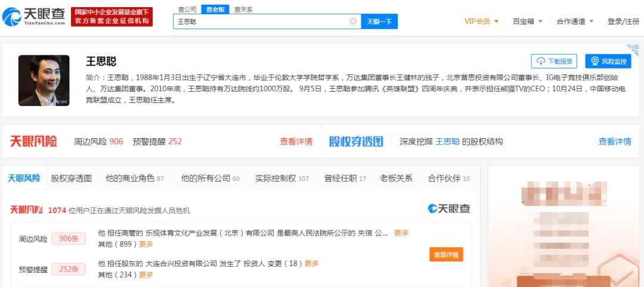Click the 天眼查 logo in the risk panel
644x287 pixels.
click(x=449, y=208)
